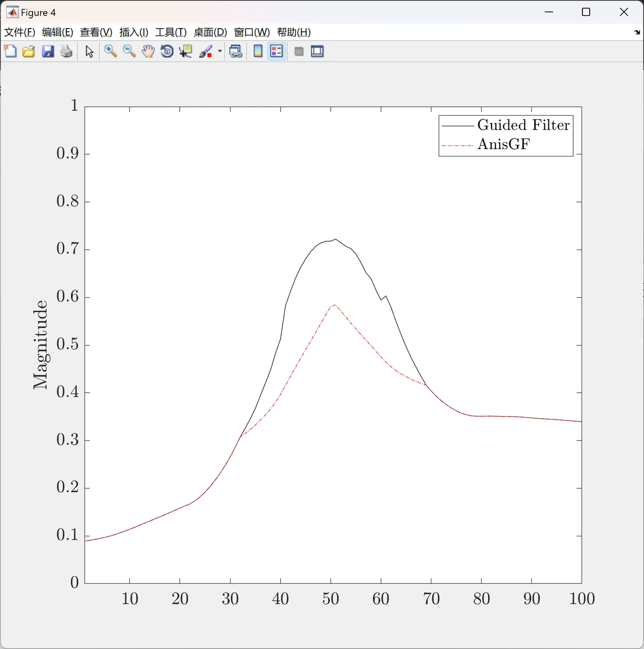Image resolution: width=644 pixels, height=649 pixels.
Task: Enable the Pan hand tool
Action: pos(148,52)
